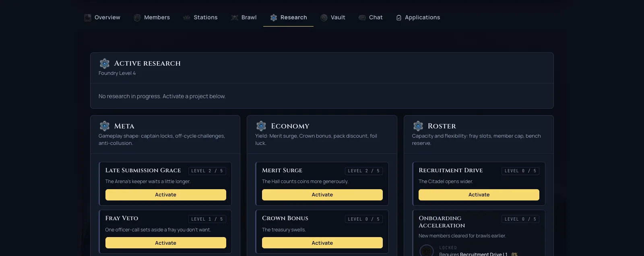Click 'No research in progress' message

pos(162,96)
